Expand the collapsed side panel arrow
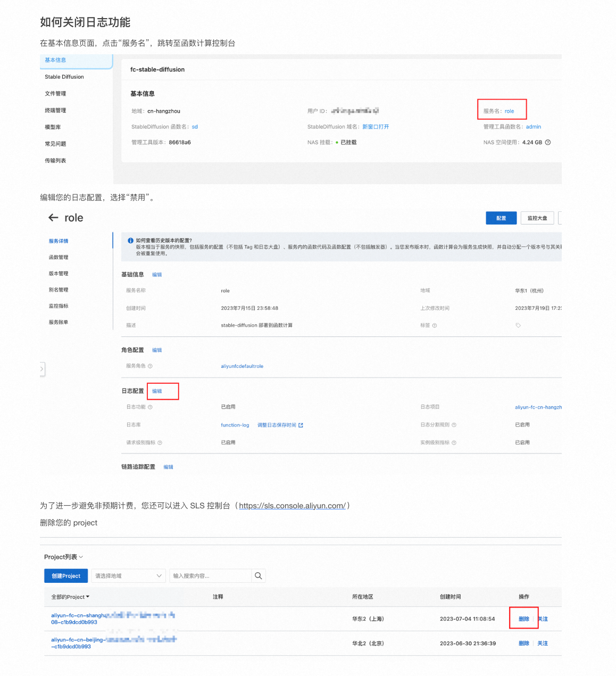616x676 pixels. (x=42, y=368)
